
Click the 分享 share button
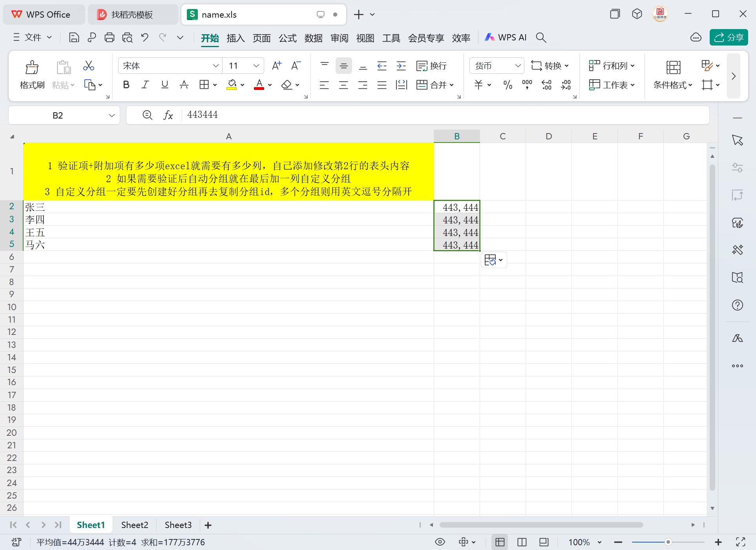(729, 38)
